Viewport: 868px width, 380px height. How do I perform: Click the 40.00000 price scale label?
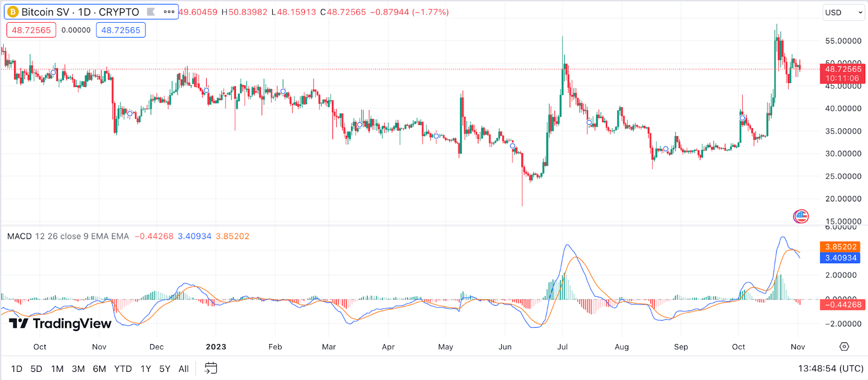coord(843,109)
